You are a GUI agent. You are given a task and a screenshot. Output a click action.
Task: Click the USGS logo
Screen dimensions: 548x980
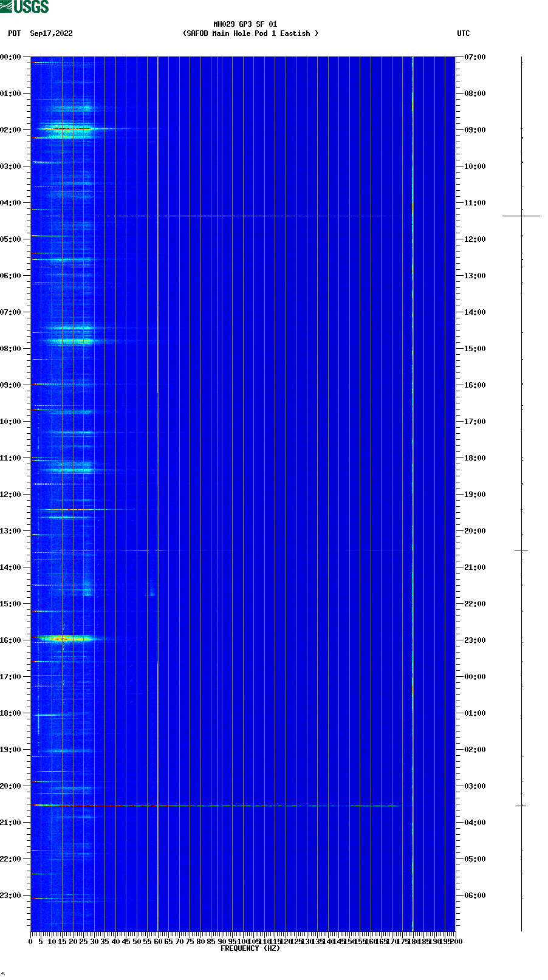click(x=24, y=7)
